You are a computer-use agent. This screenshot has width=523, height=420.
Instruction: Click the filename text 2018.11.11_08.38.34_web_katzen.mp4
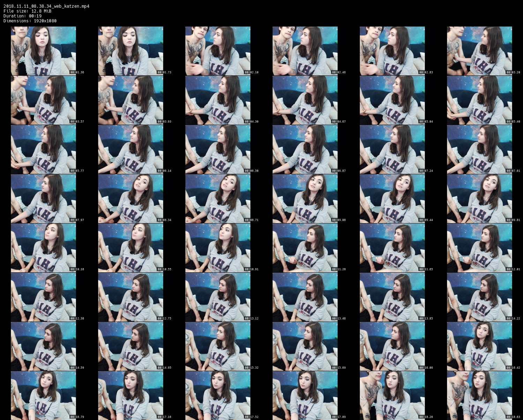[x=46, y=6]
